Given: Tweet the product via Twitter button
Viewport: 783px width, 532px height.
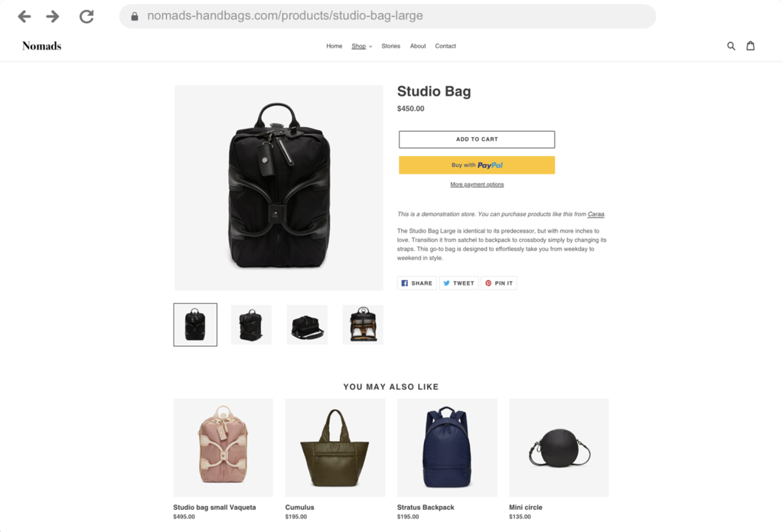Looking at the screenshot, I should [x=458, y=283].
